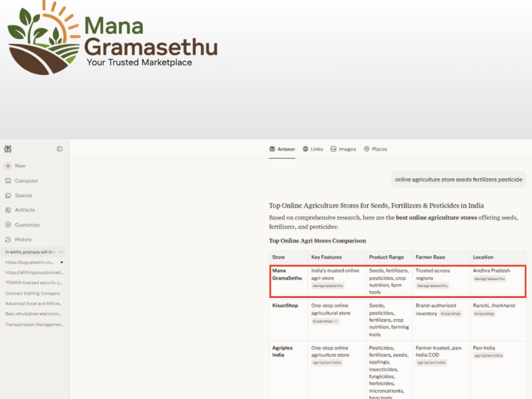Open 'kisanshop +1' citation in Key Features
This screenshot has width=532, height=399.
point(325,321)
